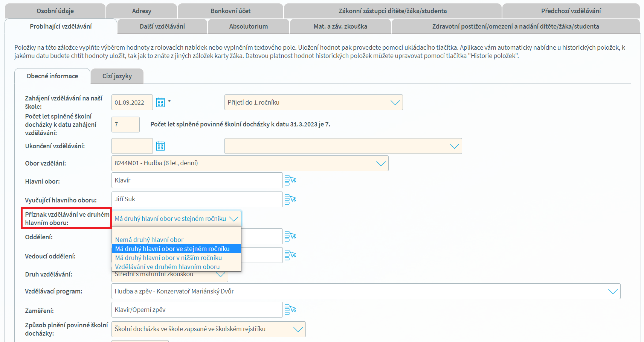Open selection list icon beside Oddělení field

[290, 236]
